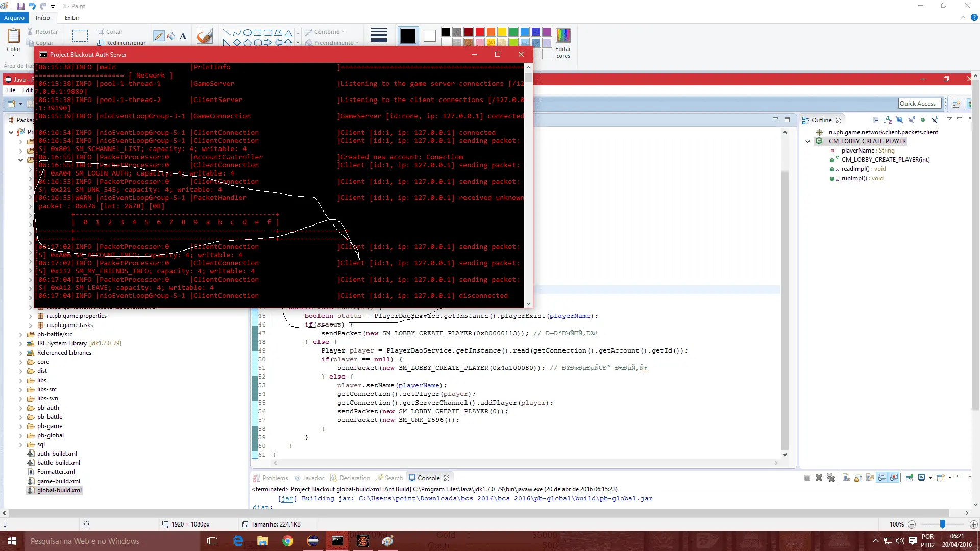Select Cor 1 black primary color box

[408, 35]
